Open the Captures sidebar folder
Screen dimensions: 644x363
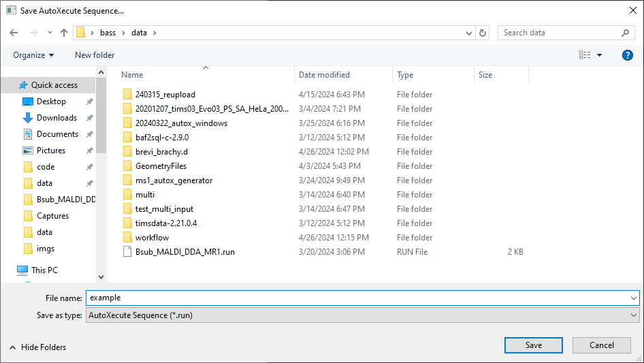(52, 216)
